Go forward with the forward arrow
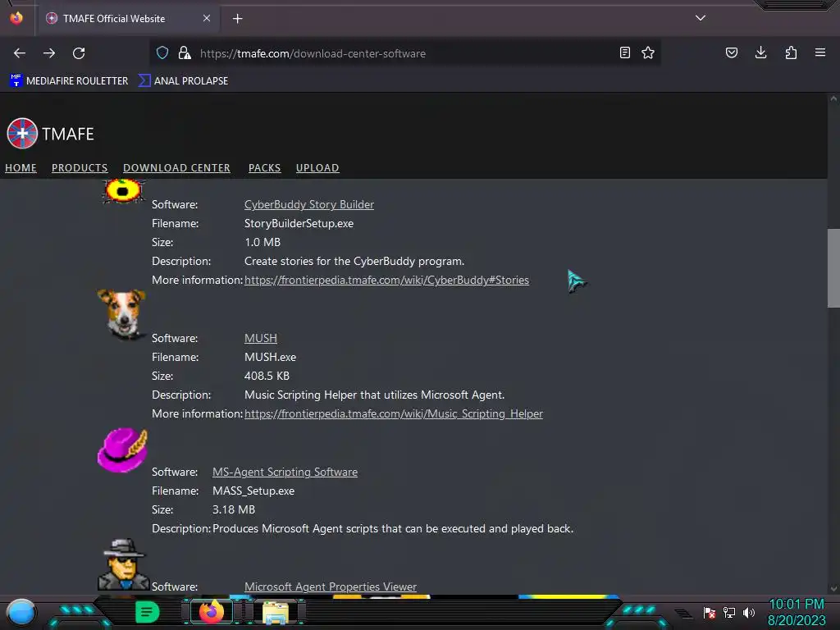 49,53
